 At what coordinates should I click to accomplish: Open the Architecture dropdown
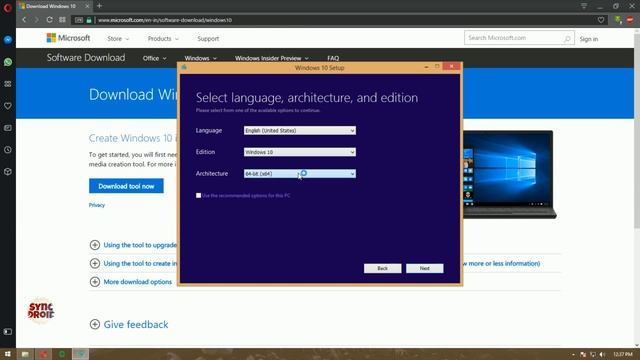click(300, 174)
